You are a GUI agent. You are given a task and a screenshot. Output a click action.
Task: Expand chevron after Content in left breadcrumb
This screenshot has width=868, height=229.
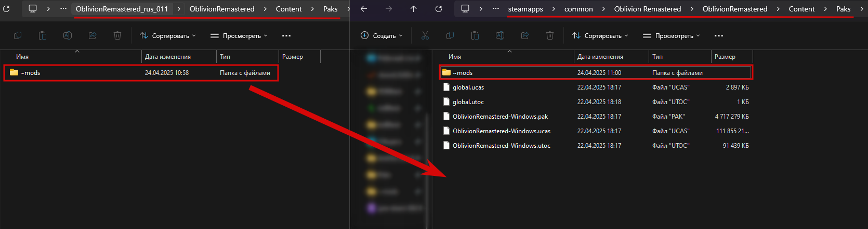pos(312,9)
